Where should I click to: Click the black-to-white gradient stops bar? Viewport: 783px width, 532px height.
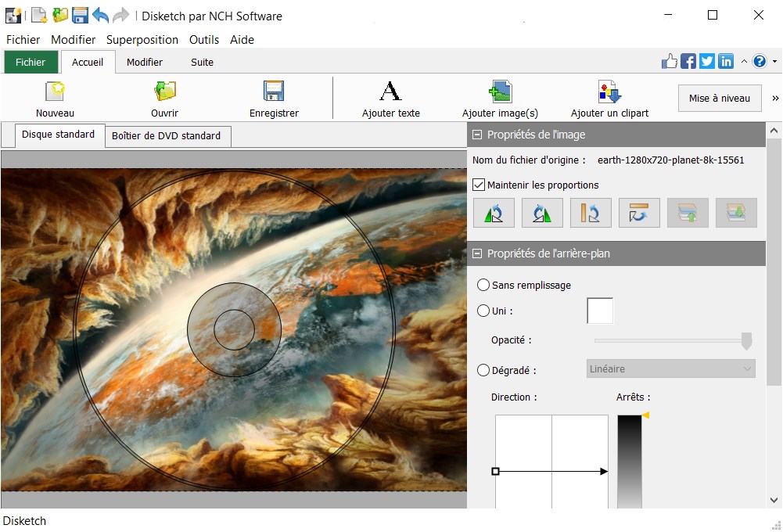pyautogui.click(x=629, y=461)
